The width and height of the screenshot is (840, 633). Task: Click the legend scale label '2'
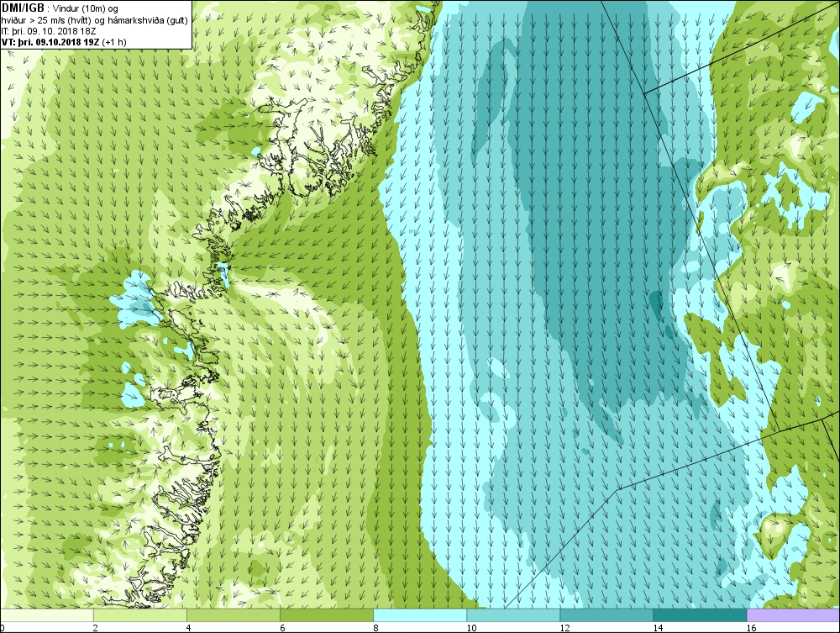[x=96, y=628]
